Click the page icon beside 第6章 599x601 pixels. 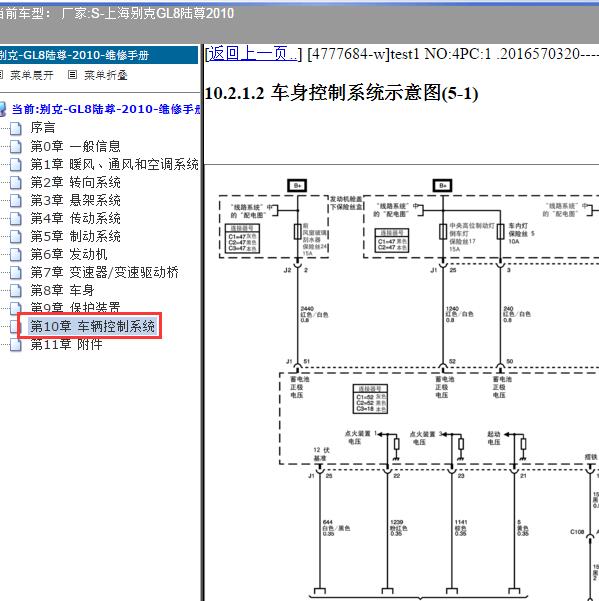[16, 255]
